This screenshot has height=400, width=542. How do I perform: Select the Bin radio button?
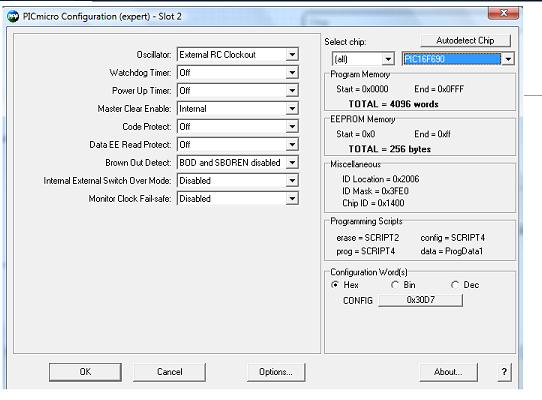coord(394,285)
